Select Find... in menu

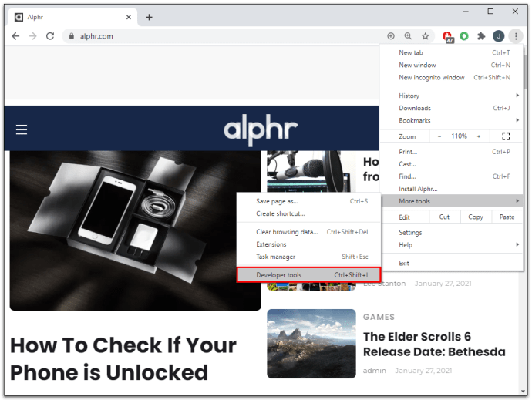pos(452,176)
